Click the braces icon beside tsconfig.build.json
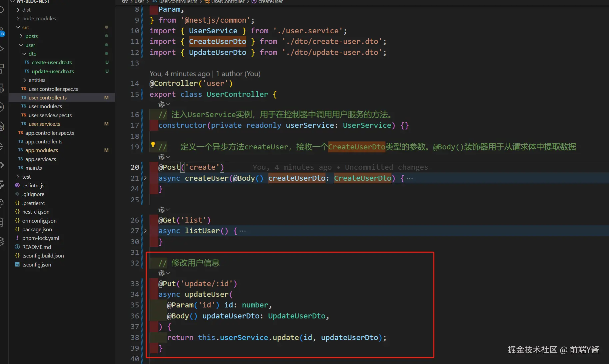The image size is (609, 364). 17,256
